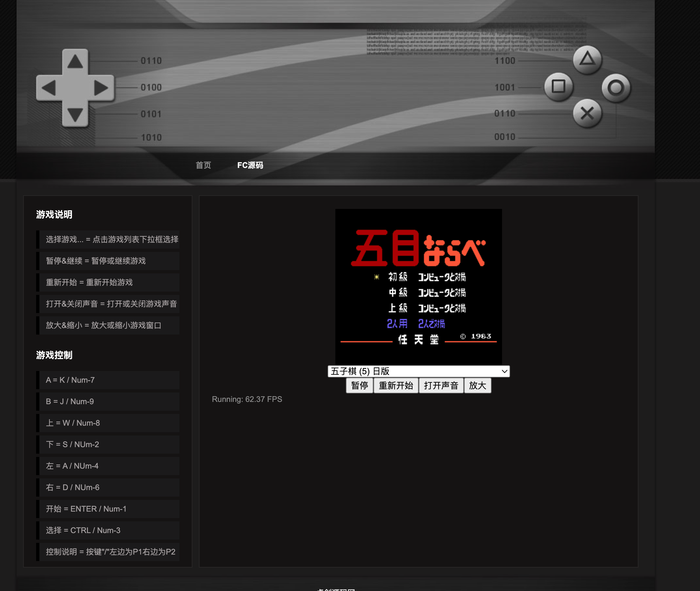The height and width of the screenshot is (591, 700).
Task: Click the 暂停&继续 instruction row
Action: (x=108, y=261)
